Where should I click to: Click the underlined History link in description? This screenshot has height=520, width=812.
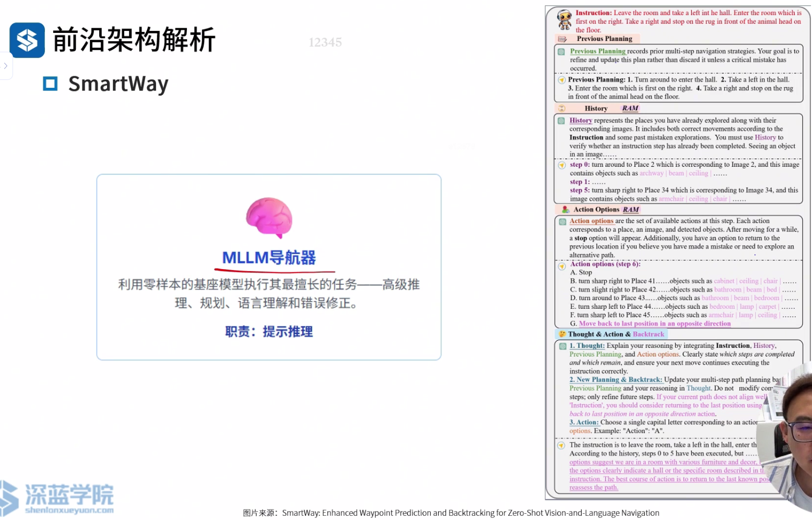581,120
